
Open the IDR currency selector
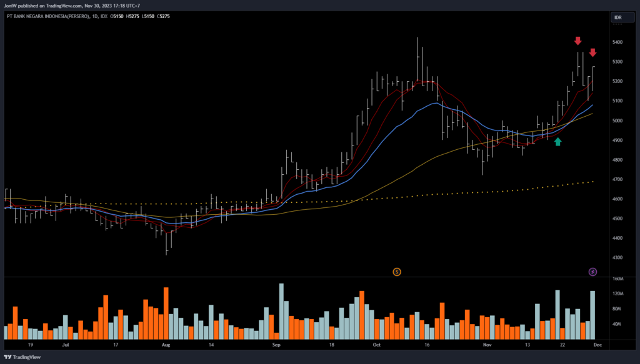tap(617, 16)
